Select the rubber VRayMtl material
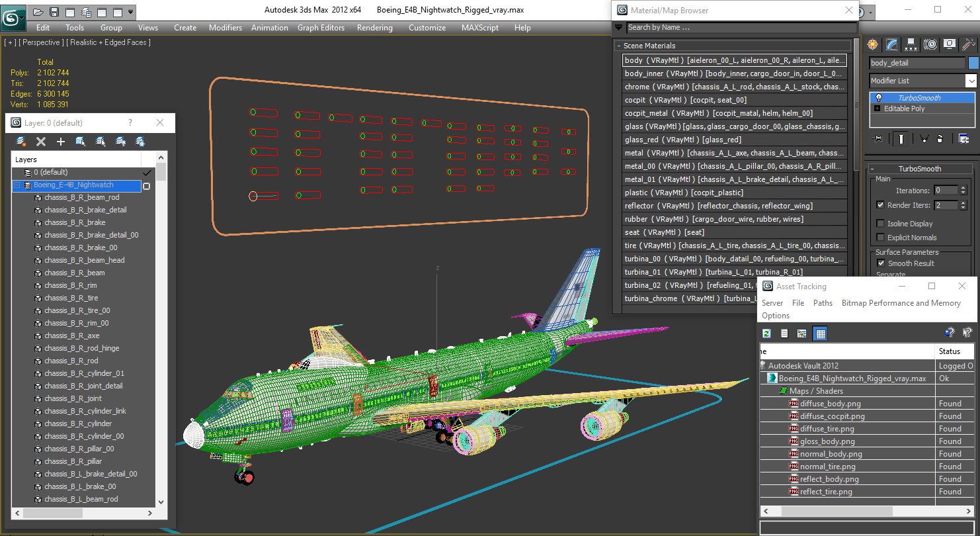The image size is (980, 536). pos(734,219)
